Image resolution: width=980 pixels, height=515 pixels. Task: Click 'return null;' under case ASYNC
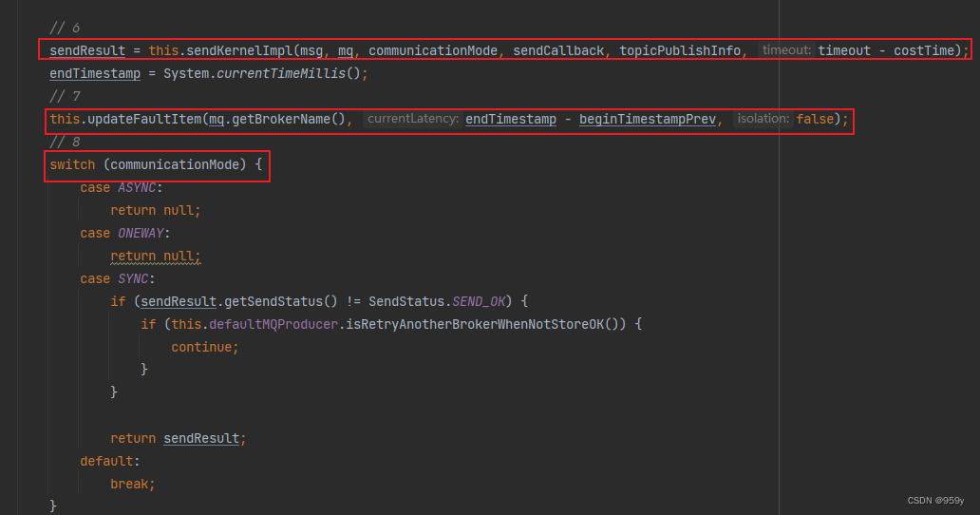[x=156, y=211]
